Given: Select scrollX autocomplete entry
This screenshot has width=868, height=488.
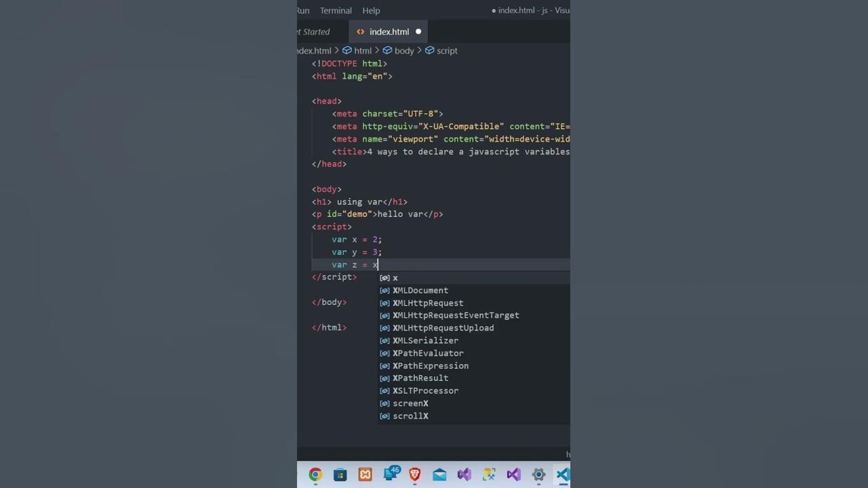Looking at the screenshot, I should pyautogui.click(x=474, y=416).
